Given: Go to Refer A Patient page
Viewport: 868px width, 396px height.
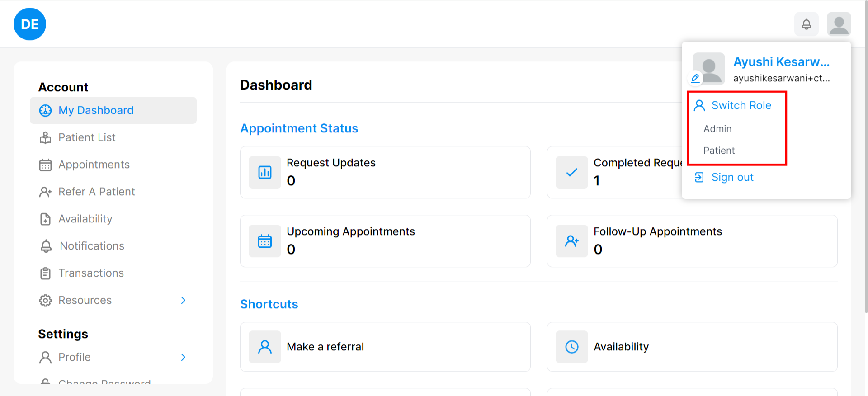Looking at the screenshot, I should coord(96,192).
